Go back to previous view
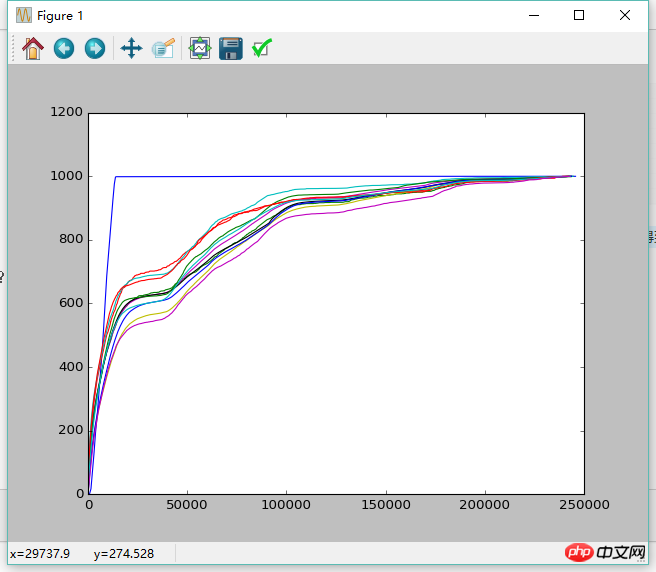This screenshot has width=656, height=572. [64, 48]
